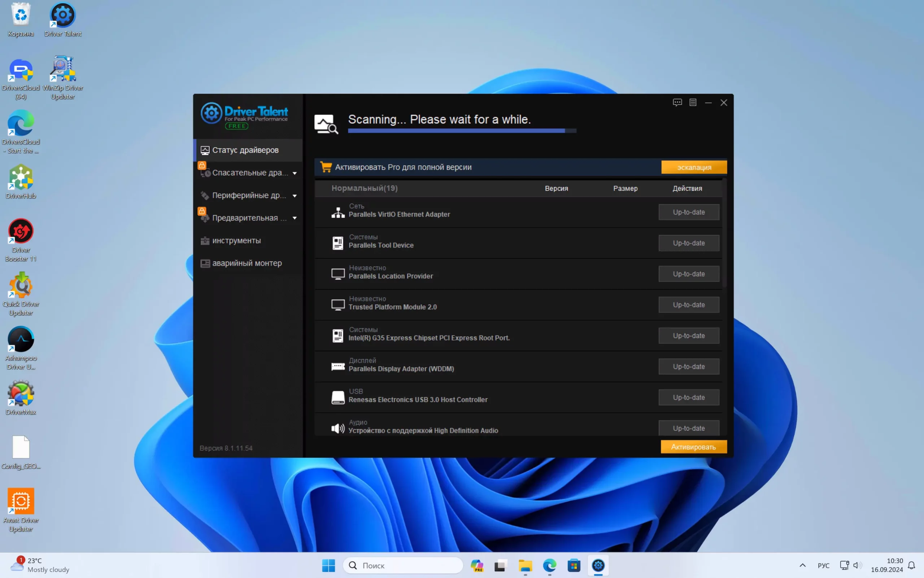This screenshot has width=924, height=578.
Task: Expand the Спасательные драйверы dropdown arrow
Action: point(295,173)
